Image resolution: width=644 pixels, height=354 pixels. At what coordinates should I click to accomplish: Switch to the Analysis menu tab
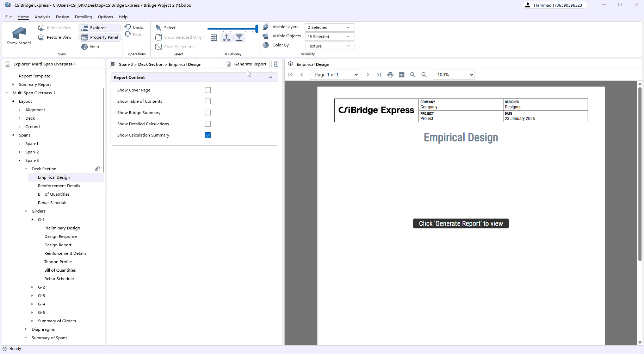[x=42, y=17]
